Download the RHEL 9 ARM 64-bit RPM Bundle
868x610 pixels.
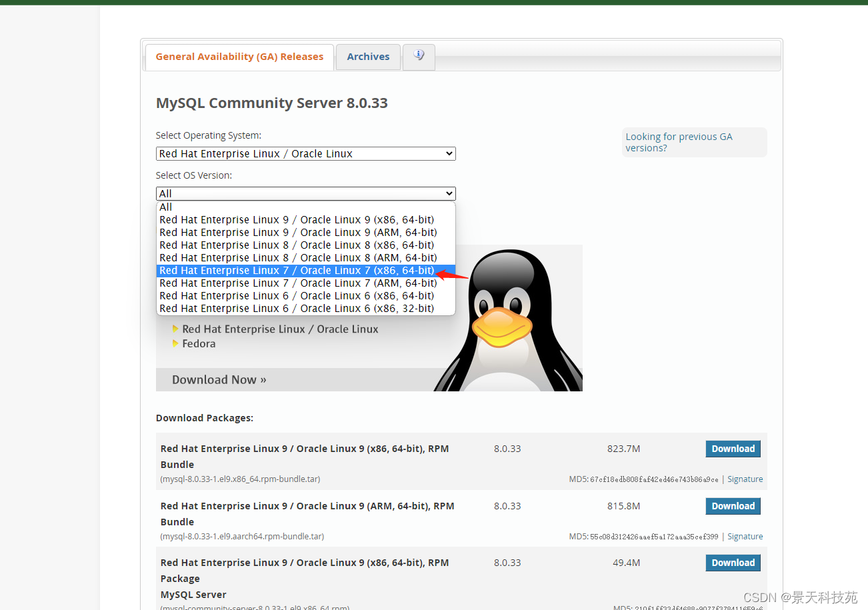pyautogui.click(x=733, y=506)
